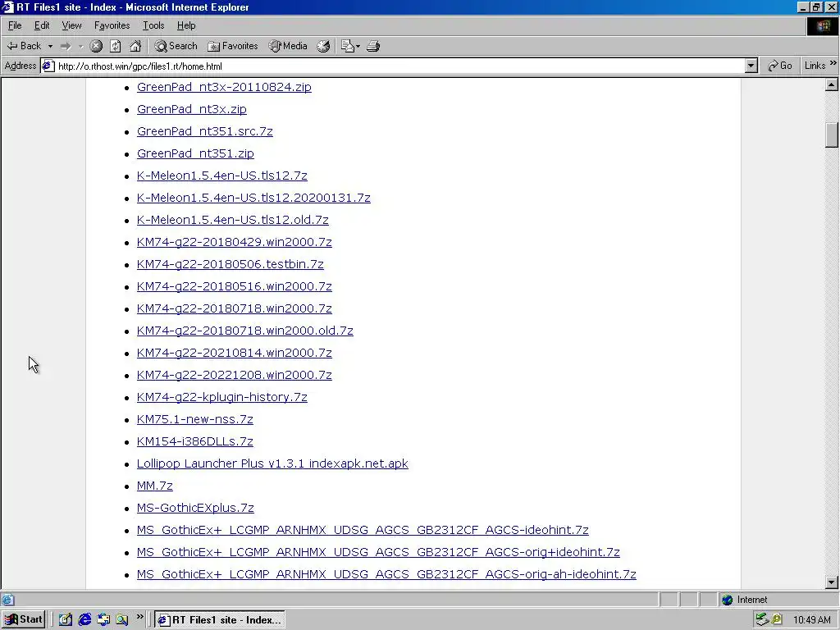Open the Back history dropdown arrow
Image resolution: width=840 pixels, height=630 pixels.
click(x=50, y=46)
